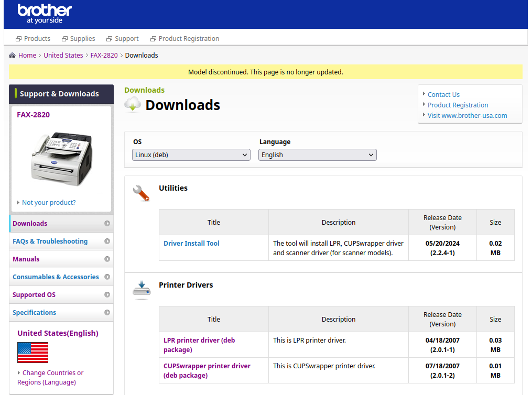Click the FAX-2820 product title
Screen dimensions: 532x395
[33, 115]
